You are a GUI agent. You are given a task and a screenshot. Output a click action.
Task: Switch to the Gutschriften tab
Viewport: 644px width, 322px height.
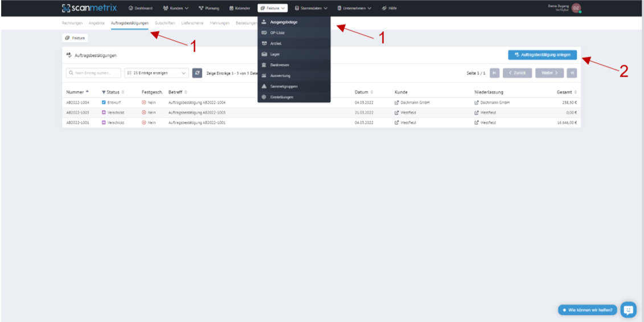[x=165, y=23]
